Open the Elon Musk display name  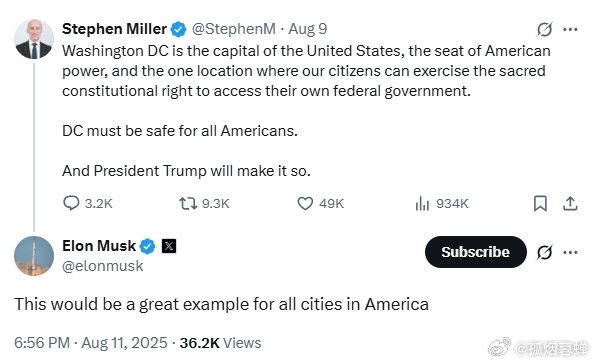pyautogui.click(x=99, y=246)
